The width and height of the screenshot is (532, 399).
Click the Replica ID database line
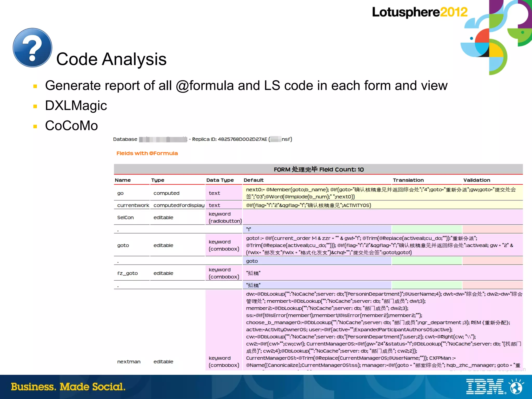pyautogui.click(x=203, y=139)
